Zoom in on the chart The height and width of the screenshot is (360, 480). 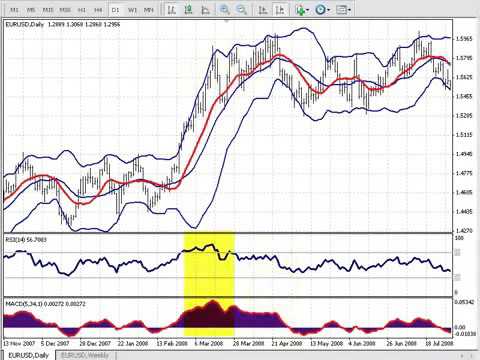225,10
